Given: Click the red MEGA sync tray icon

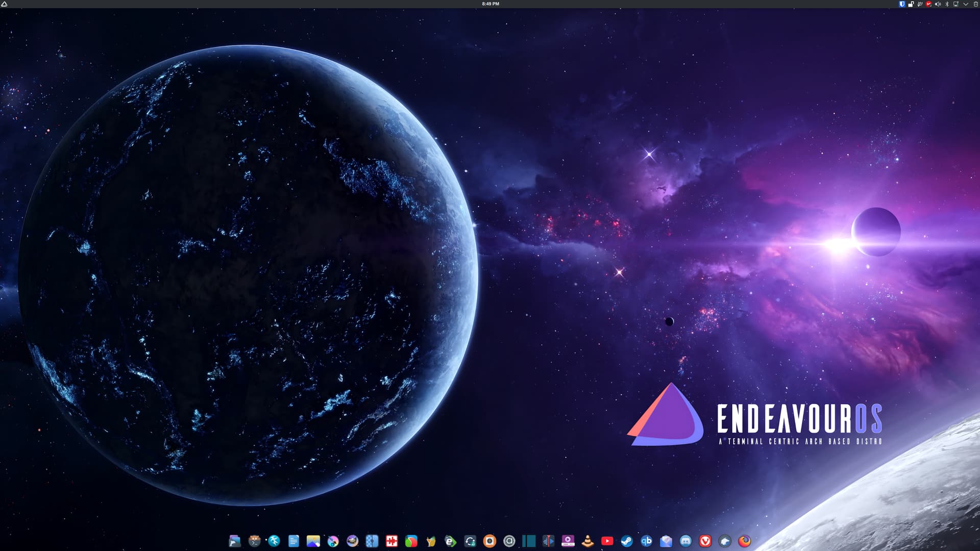Looking at the screenshot, I should pos(929,4).
